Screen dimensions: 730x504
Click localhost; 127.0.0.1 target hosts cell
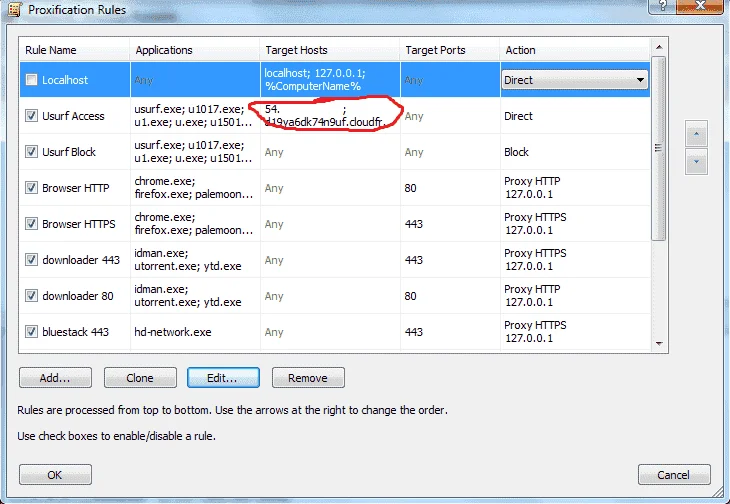(x=330, y=80)
